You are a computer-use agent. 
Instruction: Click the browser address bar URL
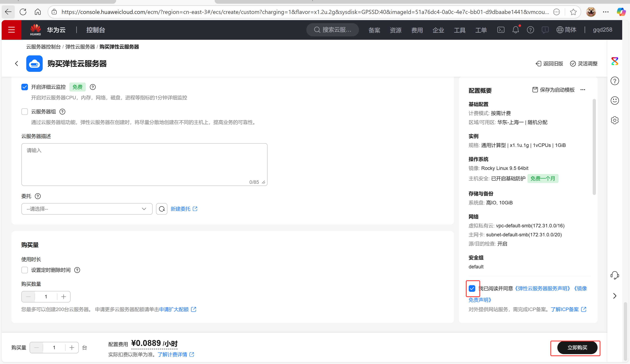(x=305, y=12)
